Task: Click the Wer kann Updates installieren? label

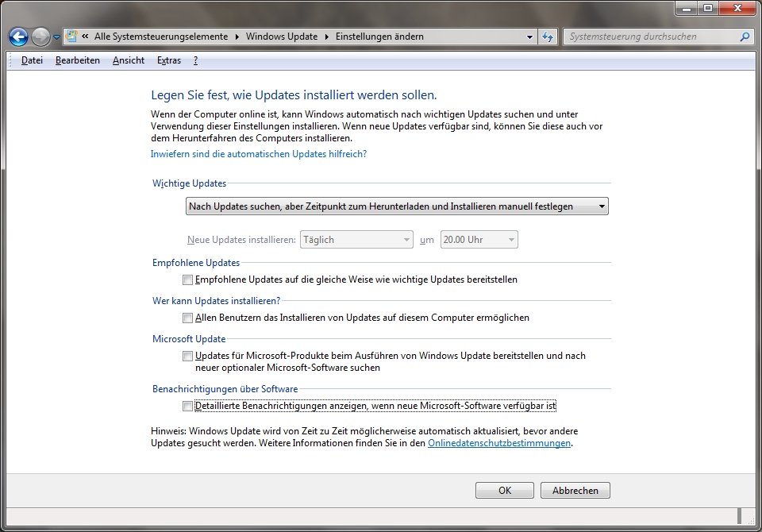Action: coord(216,301)
